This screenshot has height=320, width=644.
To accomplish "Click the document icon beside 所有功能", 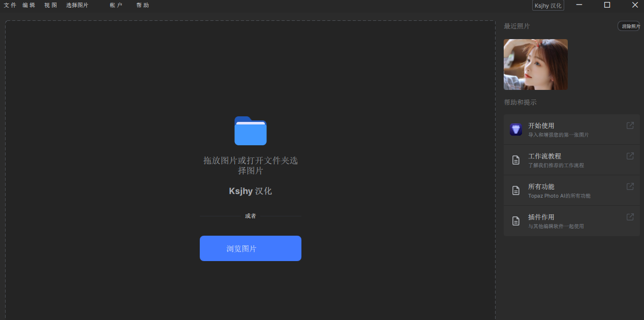I will coord(516,190).
